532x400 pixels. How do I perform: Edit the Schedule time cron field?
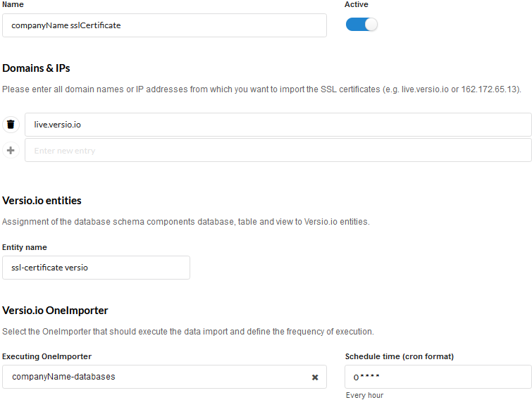point(438,377)
